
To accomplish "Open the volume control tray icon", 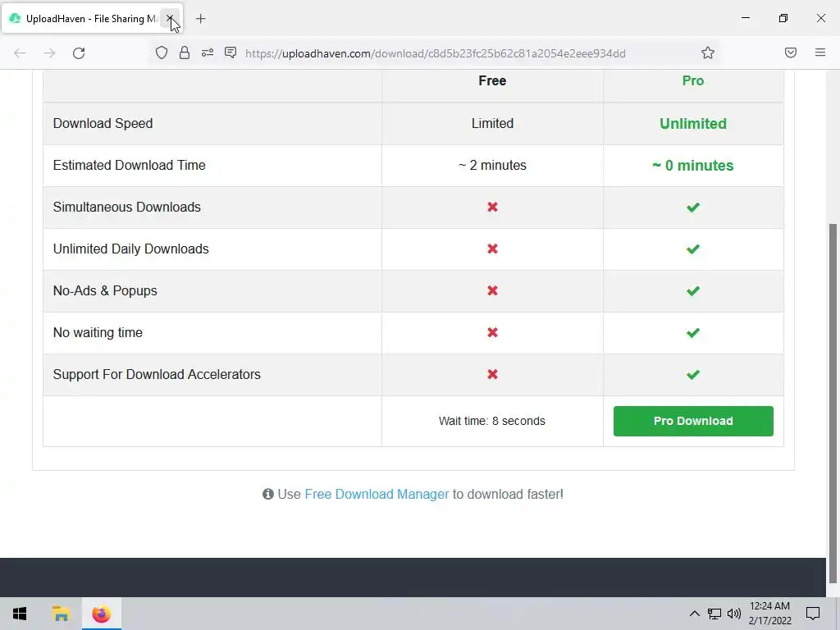I will click(734, 614).
